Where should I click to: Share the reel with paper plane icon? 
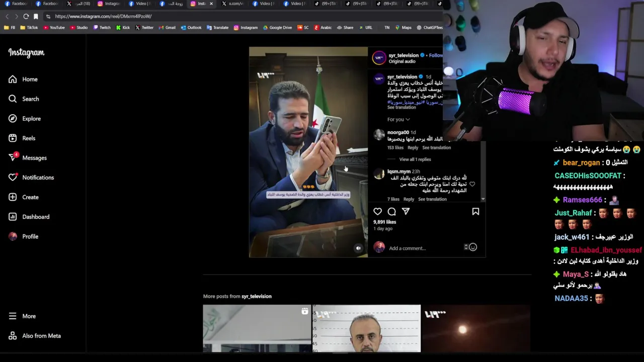[x=406, y=212]
